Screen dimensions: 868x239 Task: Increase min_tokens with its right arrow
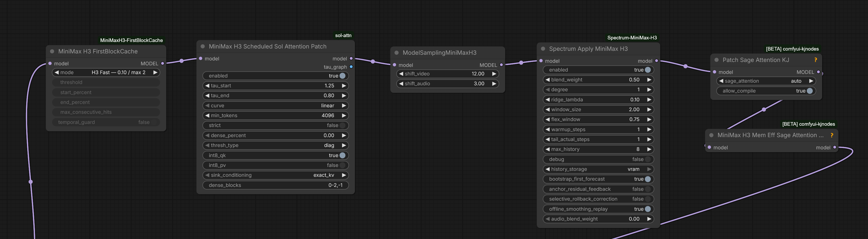344,116
